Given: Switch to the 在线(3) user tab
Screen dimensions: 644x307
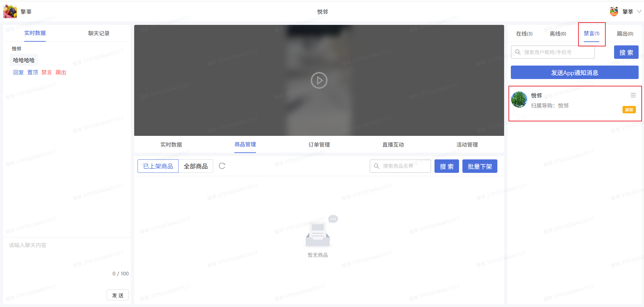Looking at the screenshot, I should coord(524,34).
